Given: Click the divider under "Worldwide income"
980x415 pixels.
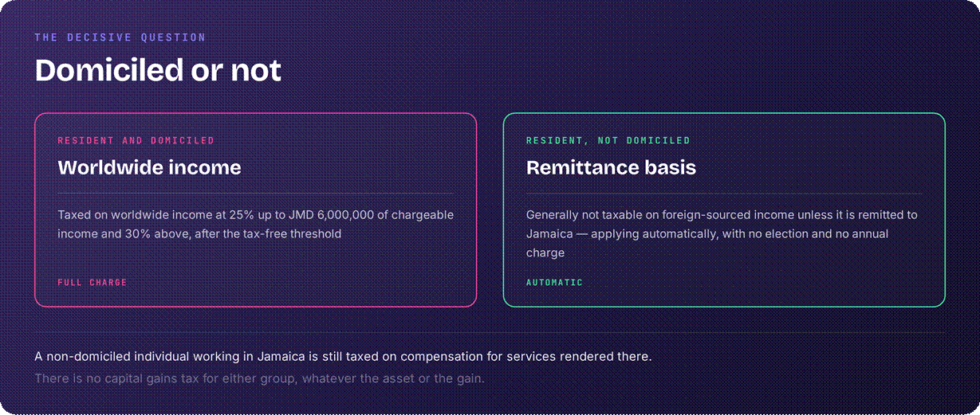Looking at the screenshot, I should 255,194.
